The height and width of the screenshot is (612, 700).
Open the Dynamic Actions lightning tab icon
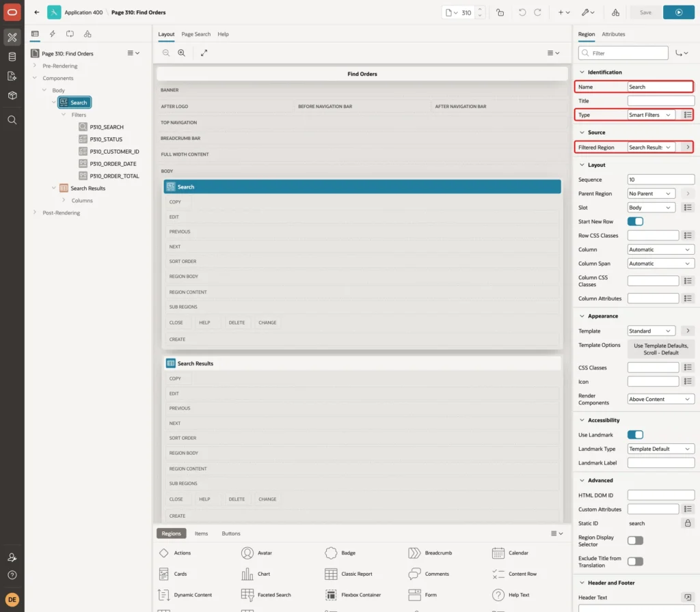click(52, 34)
